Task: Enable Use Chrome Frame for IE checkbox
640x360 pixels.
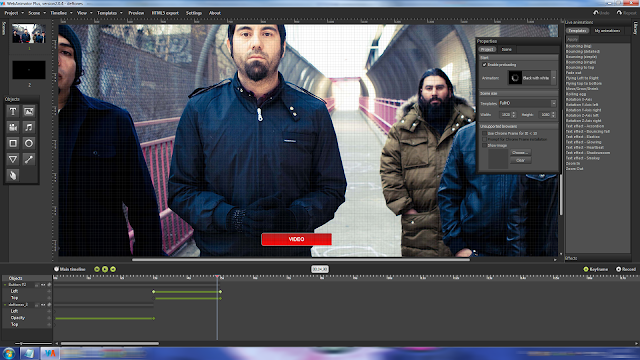Action: tap(484, 133)
